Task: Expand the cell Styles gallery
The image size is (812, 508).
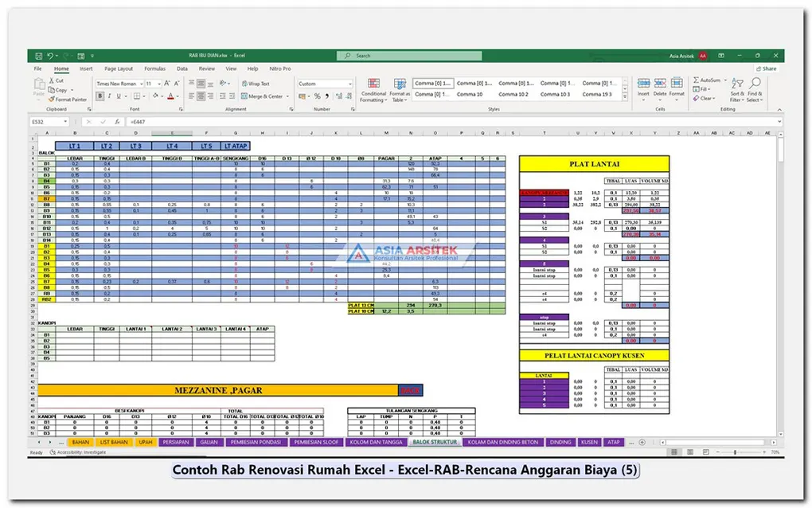Action: coord(625,96)
